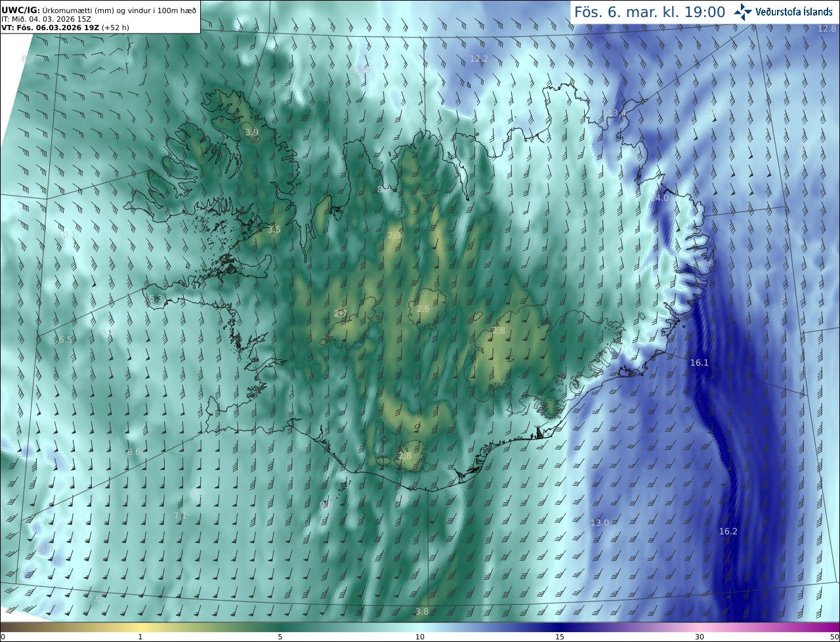Click the 16.1 value on the map
The width and height of the screenshot is (840, 642).
coord(700,362)
